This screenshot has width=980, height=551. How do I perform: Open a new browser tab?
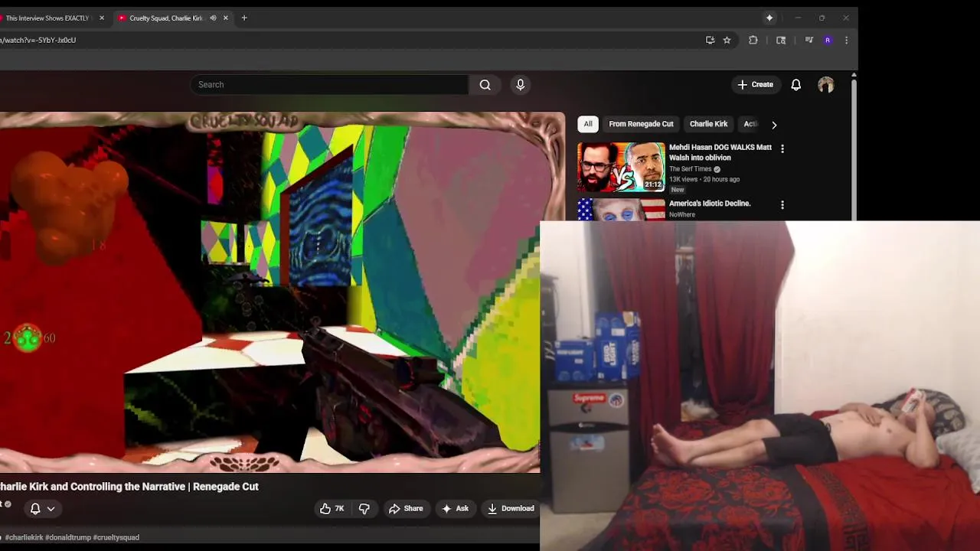[244, 18]
